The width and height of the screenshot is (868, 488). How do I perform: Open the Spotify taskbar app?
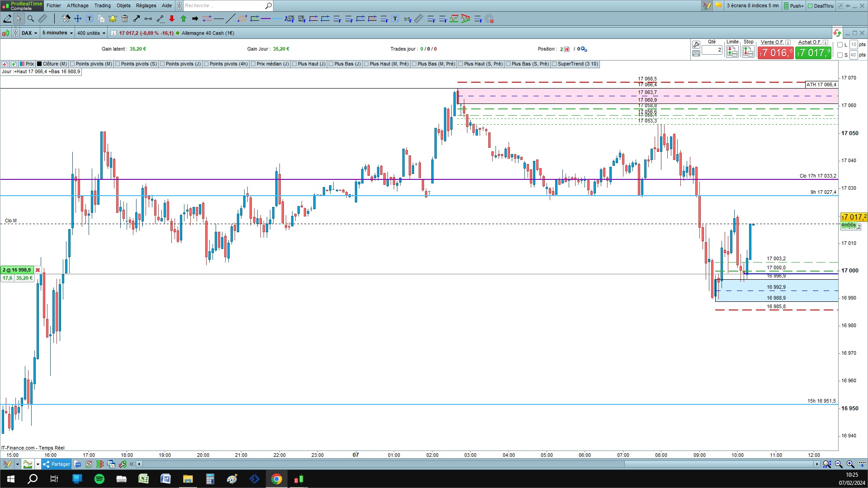99,479
